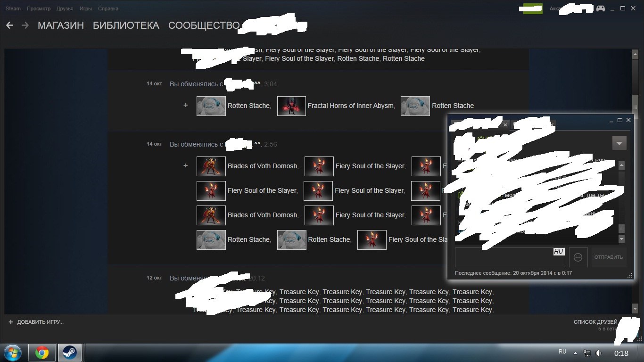Switch to the СООБЩЕСТВО tab
The height and width of the screenshot is (362, 644).
point(204,25)
